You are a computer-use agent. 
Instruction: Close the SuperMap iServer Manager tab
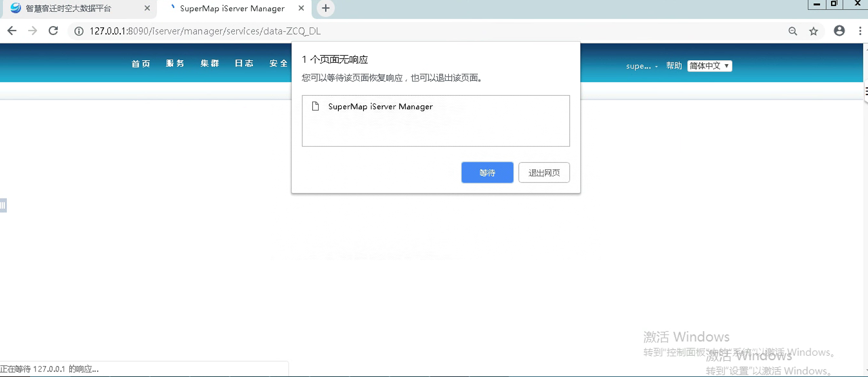301,8
